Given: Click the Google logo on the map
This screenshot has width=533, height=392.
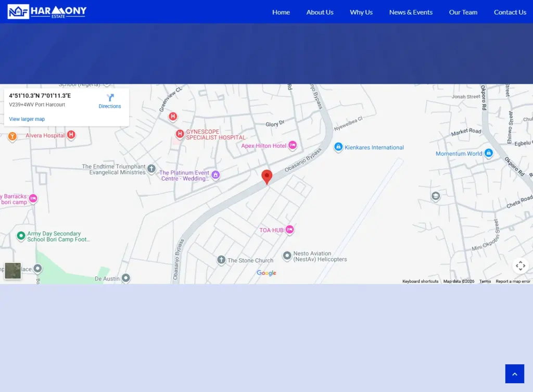Looking at the screenshot, I should (266, 273).
